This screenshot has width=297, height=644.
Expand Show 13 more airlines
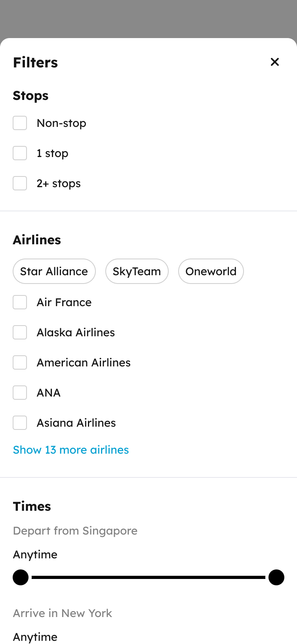tap(71, 450)
